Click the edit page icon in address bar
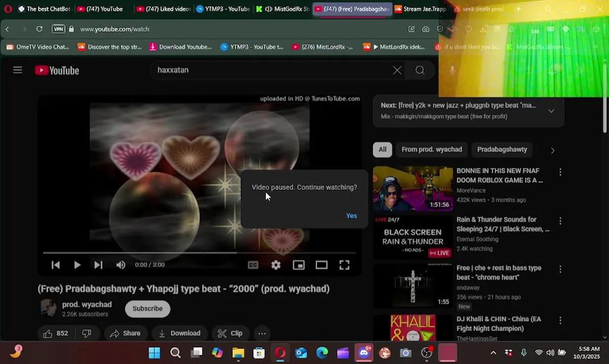609x364 pixels. (x=412, y=29)
